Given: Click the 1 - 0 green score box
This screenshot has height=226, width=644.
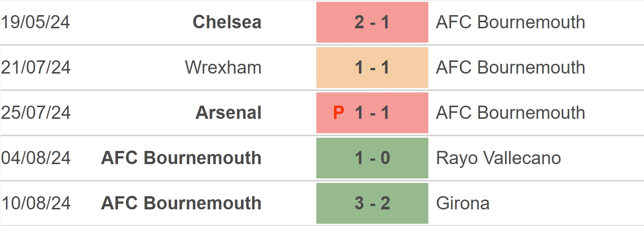Looking at the screenshot, I should pyautogui.click(x=372, y=158).
